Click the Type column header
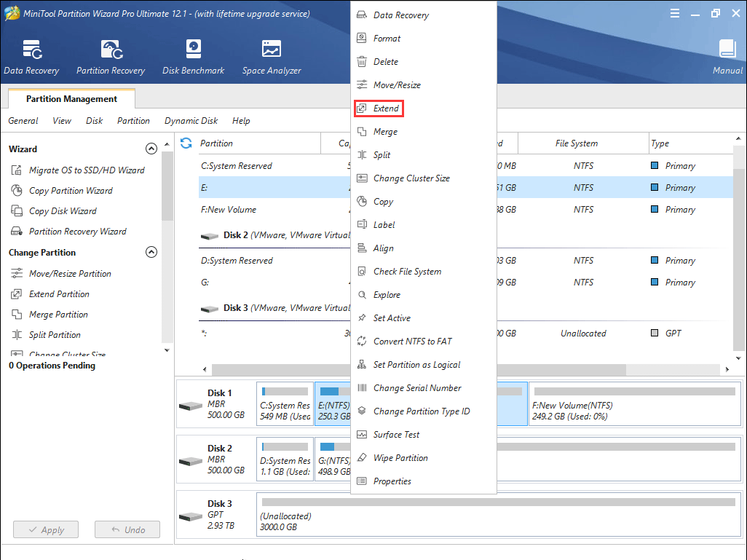 (691, 143)
